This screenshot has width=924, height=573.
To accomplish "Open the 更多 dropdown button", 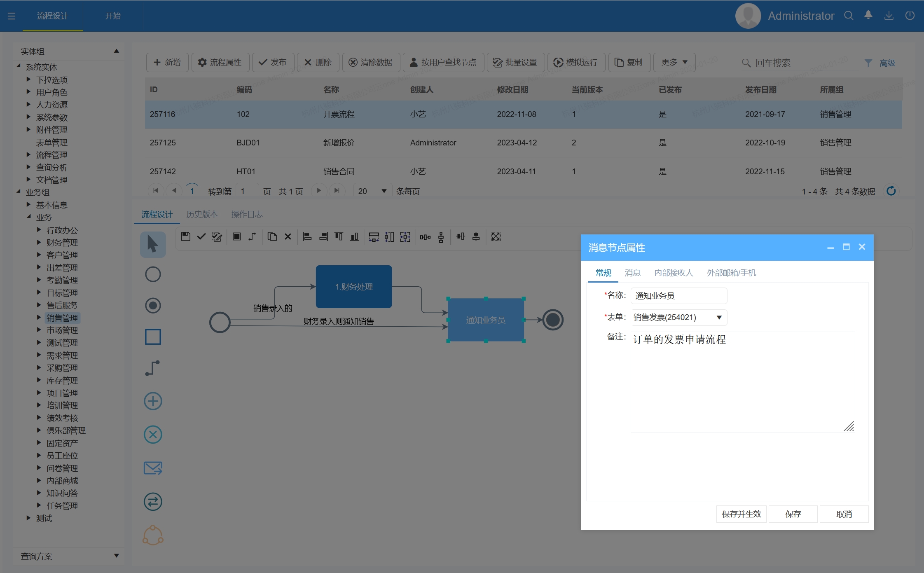I will point(674,62).
